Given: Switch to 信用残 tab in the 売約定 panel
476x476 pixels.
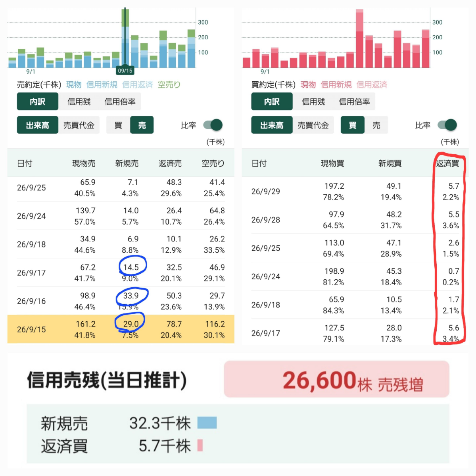Looking at the screenshot, I should click(79, 102).
